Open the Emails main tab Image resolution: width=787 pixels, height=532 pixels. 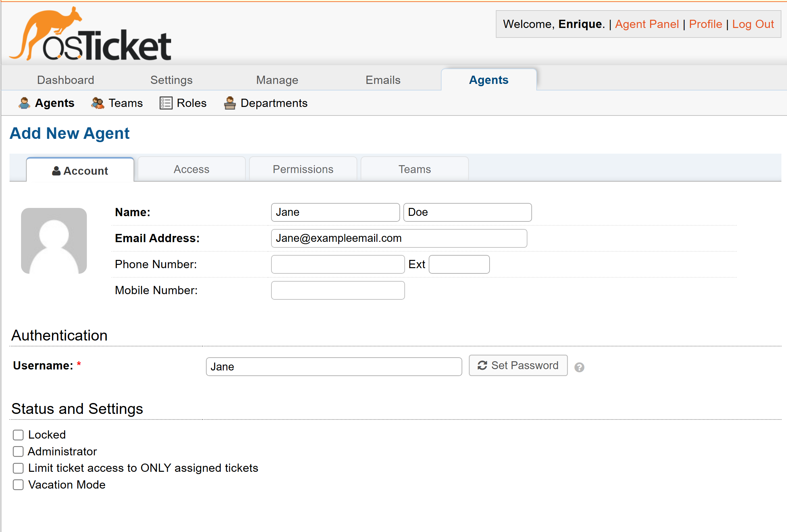tap(383, 80)
